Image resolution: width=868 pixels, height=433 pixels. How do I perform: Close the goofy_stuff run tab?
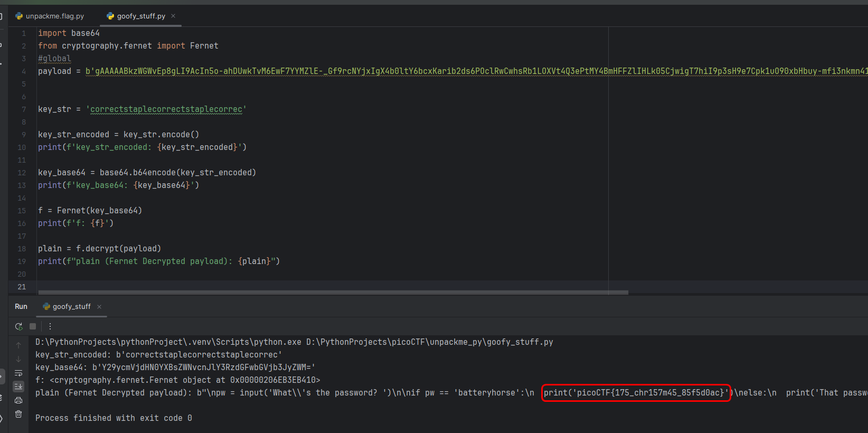tap(99, 307)
